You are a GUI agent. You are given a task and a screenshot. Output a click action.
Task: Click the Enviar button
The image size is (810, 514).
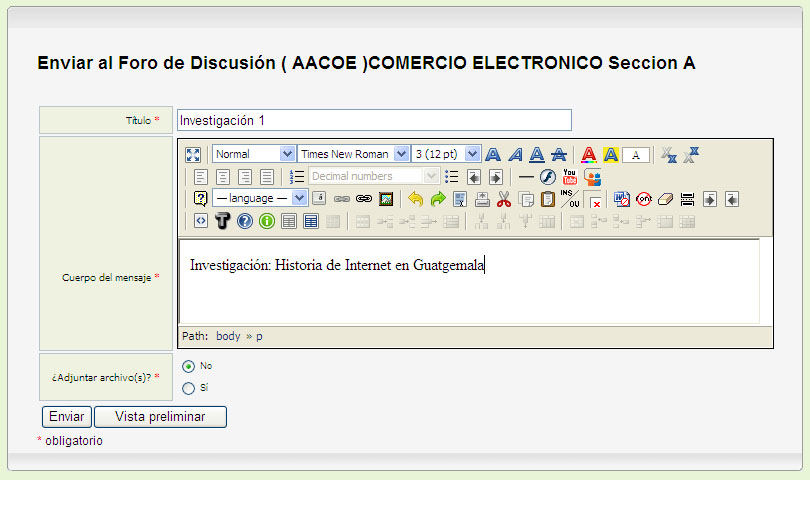pos(67,417)
